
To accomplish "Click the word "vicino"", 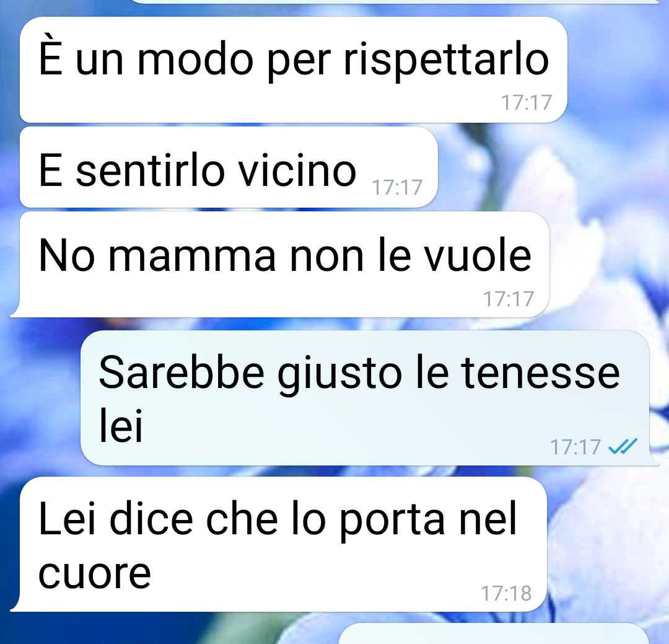I will tap(297, 170).
